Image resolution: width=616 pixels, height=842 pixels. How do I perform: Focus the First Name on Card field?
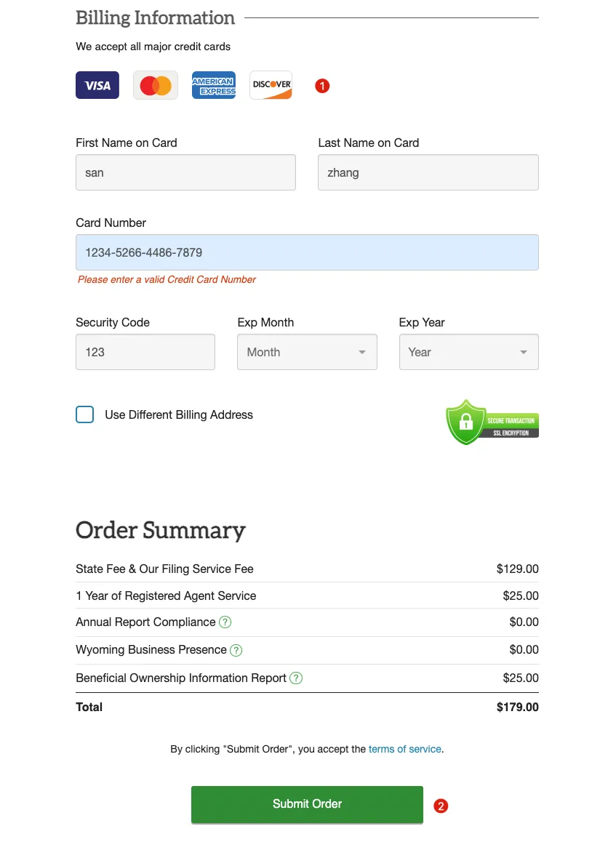185,172
